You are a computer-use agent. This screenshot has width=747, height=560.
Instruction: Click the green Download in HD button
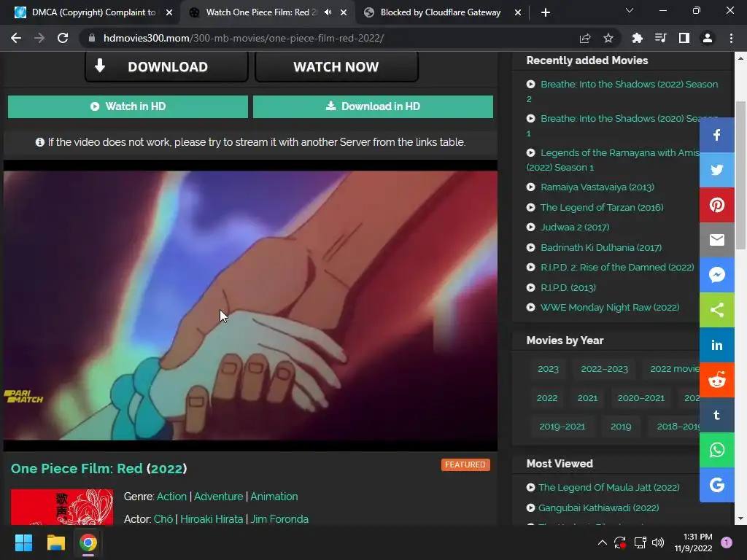point(373,106)
